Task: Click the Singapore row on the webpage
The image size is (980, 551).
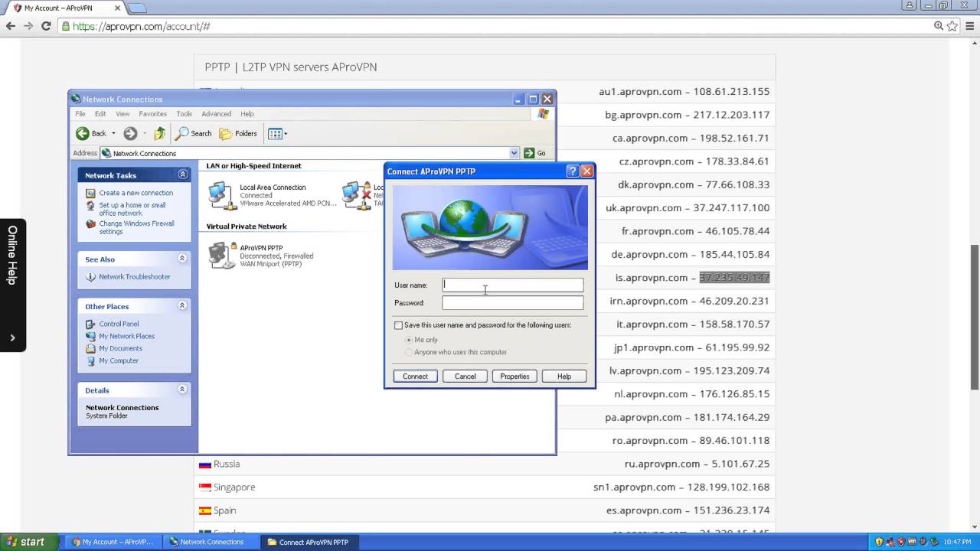Action: point(485,487)
